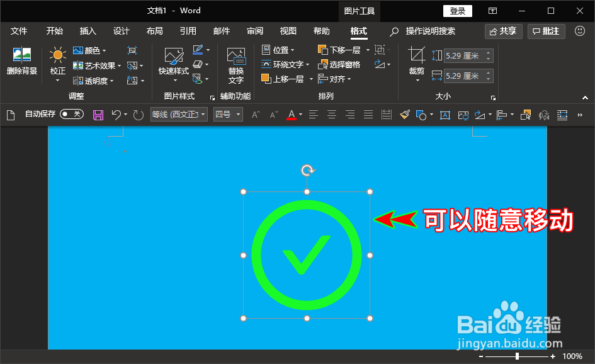Click the Sign in (登录) button

click(458, 11)
